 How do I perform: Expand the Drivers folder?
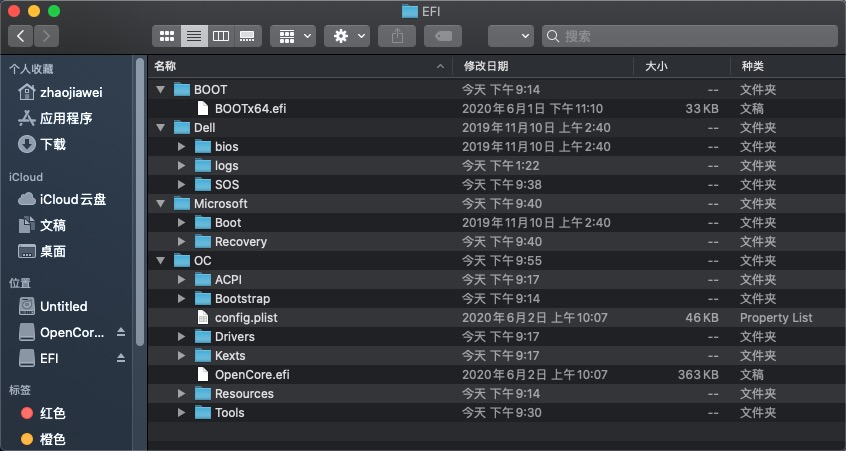181,337
